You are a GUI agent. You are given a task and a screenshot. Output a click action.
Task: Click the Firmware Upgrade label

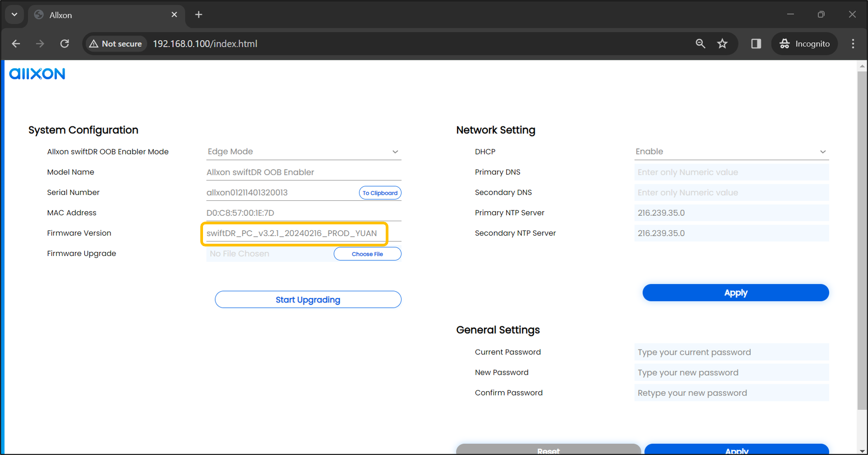82,254
